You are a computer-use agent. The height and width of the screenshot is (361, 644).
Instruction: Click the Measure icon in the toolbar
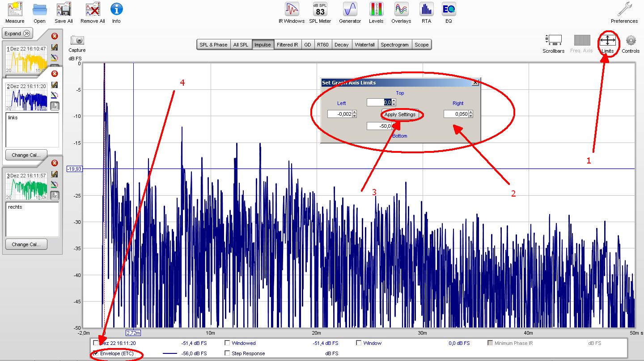click(x=15, y=9)
